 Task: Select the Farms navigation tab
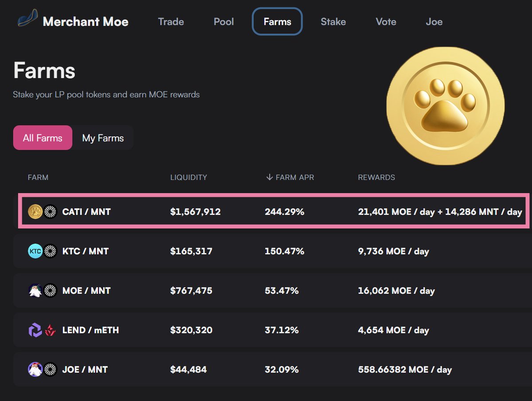pyautogui.click(x=277, y=21)
